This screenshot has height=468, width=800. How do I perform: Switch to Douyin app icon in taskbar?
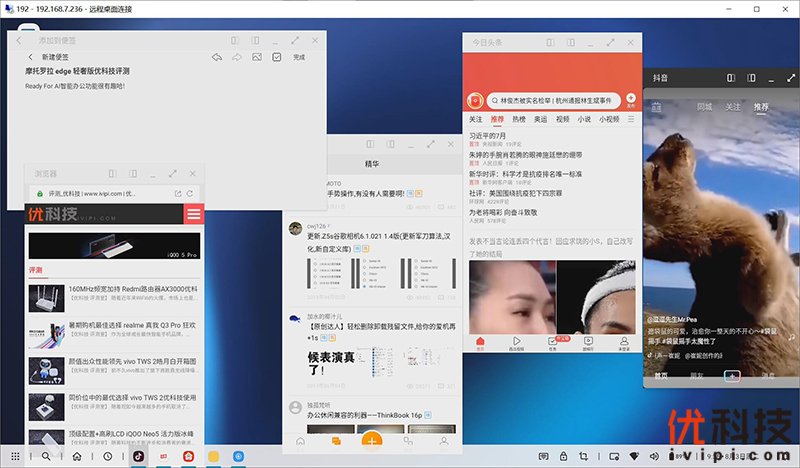pos(138,456)
